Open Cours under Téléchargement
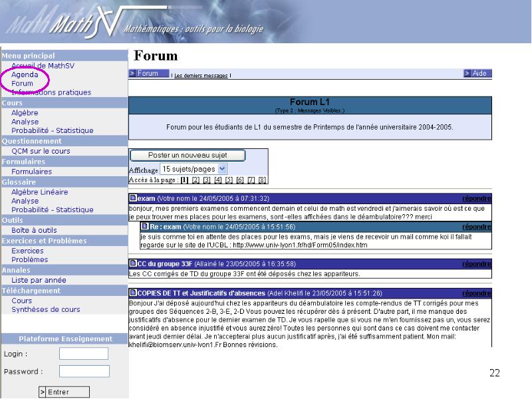This screenshot has width=532, height=399. 21,301
